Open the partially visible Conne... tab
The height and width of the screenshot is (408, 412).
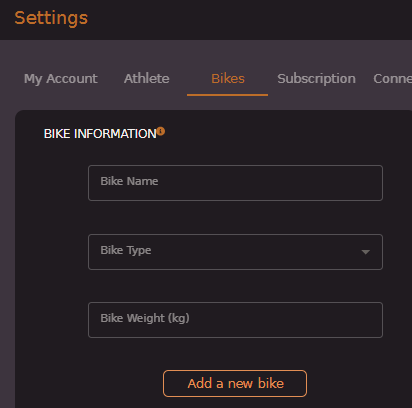tap(392, 79)
